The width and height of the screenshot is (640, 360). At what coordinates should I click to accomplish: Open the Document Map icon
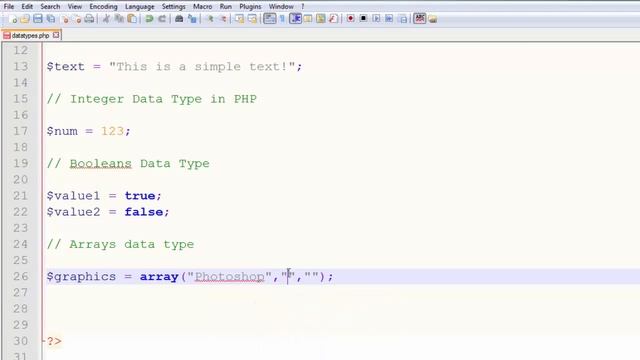point(321,19)
